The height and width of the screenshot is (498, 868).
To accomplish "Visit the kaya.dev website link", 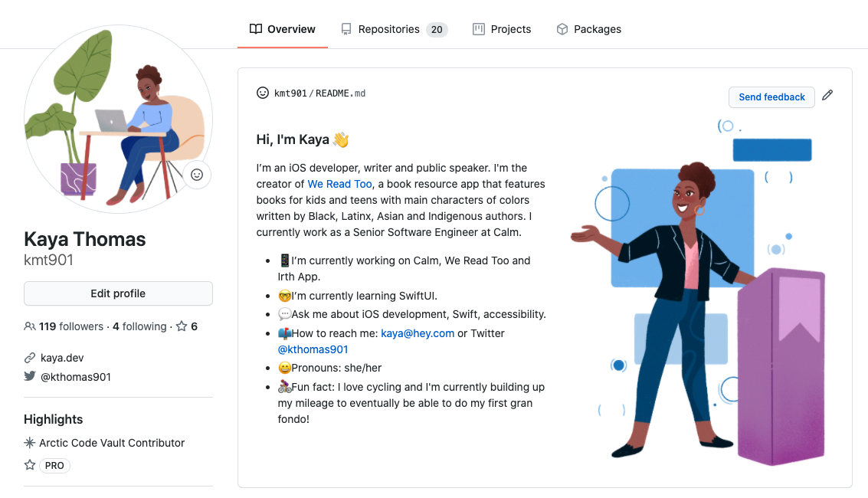I will point(62,358).
